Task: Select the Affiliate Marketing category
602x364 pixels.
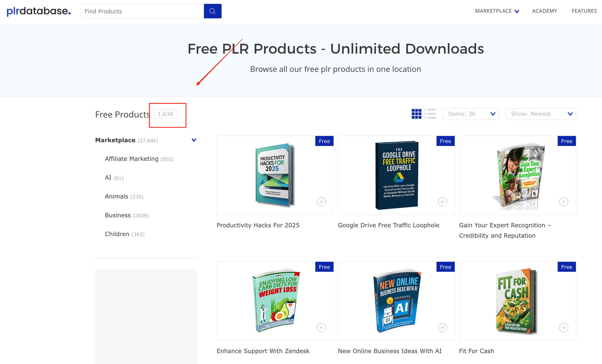Action: 132,159
